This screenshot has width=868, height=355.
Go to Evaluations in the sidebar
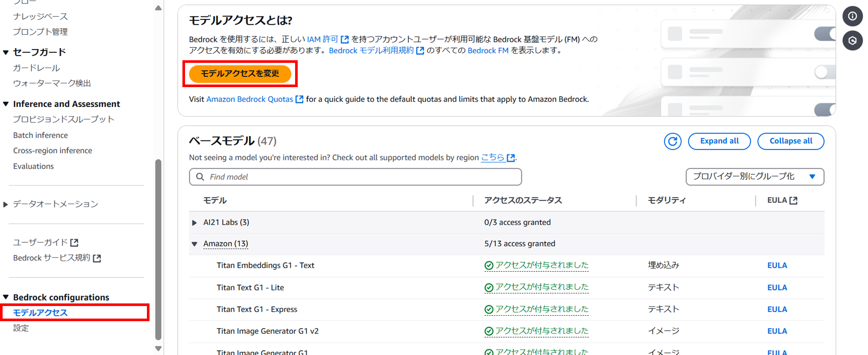(x=33, y=166)
